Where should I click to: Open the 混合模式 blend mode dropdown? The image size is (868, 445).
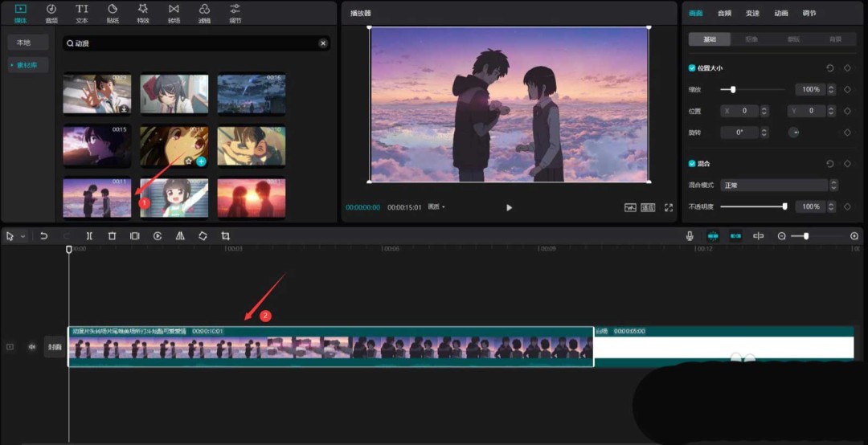tap(779, 186)
